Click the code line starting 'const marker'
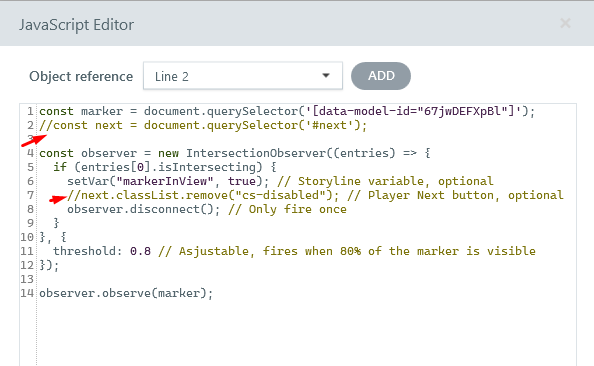Image resolution: width=594 pixels, height=366 pixels. coord(287,111)
